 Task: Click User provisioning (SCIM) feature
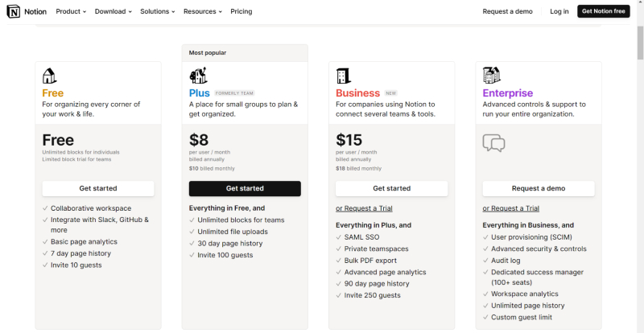tap(531, 237)
